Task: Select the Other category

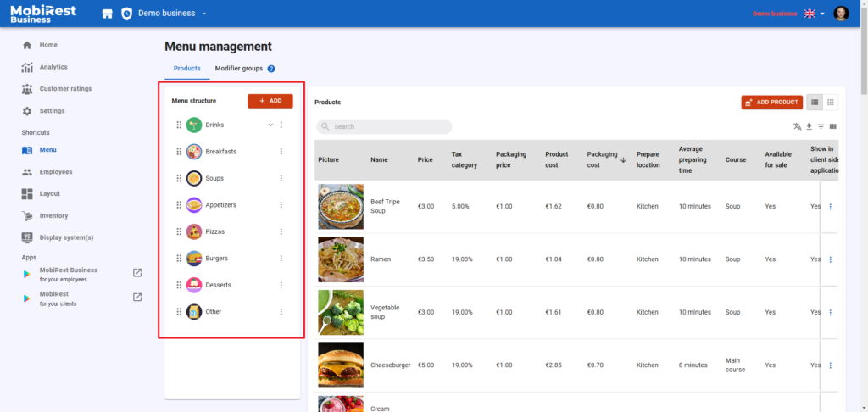Action: 214,312
